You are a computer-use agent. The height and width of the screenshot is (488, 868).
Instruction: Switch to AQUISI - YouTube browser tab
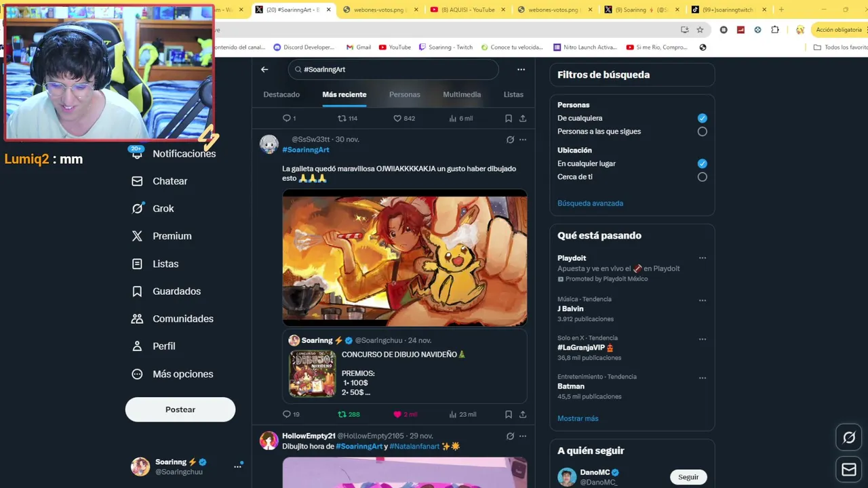[468, 9]
